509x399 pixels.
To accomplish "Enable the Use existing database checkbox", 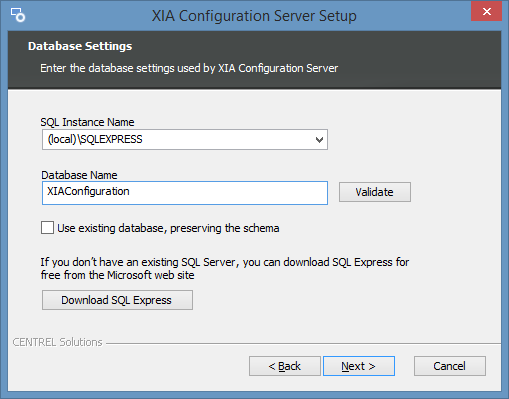I will 47,228.
